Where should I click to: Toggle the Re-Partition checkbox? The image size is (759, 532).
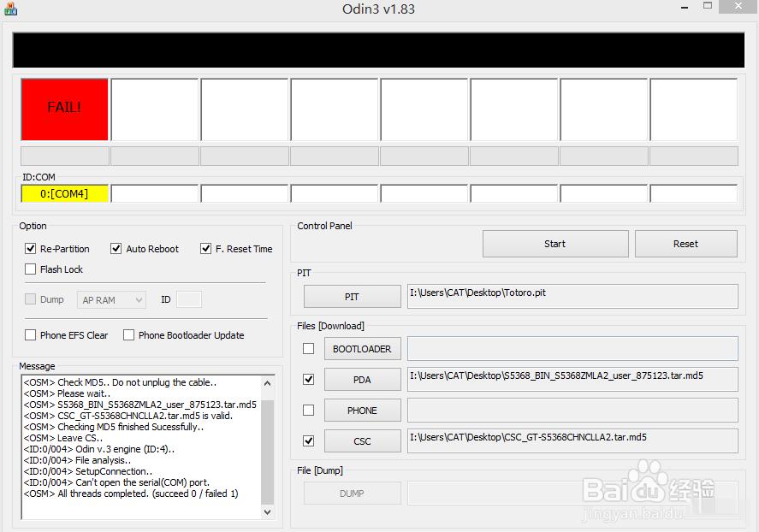pyautogui.click(x=31, y=249)
